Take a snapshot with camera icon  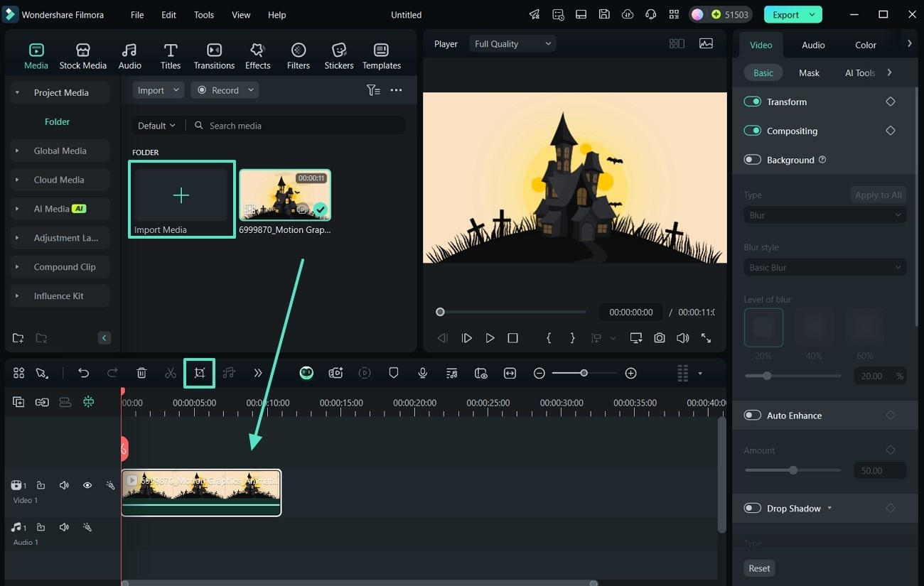(660, 338)
